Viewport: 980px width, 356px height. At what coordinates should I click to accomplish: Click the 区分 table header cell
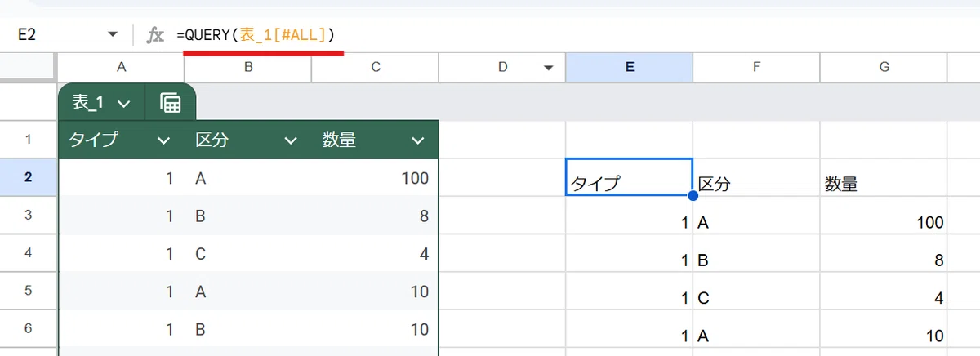(x=248, y=140)
